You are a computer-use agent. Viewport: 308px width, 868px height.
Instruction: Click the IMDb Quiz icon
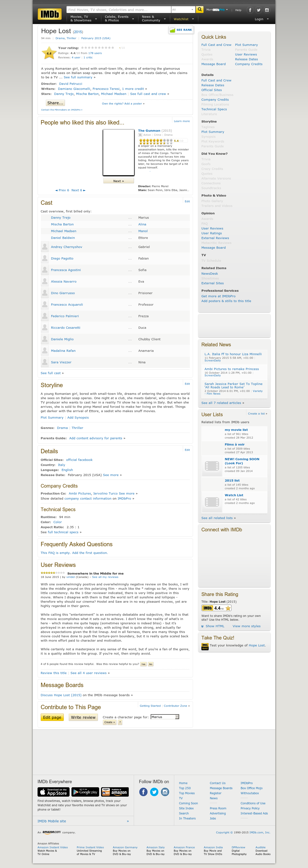pos(205,647)
